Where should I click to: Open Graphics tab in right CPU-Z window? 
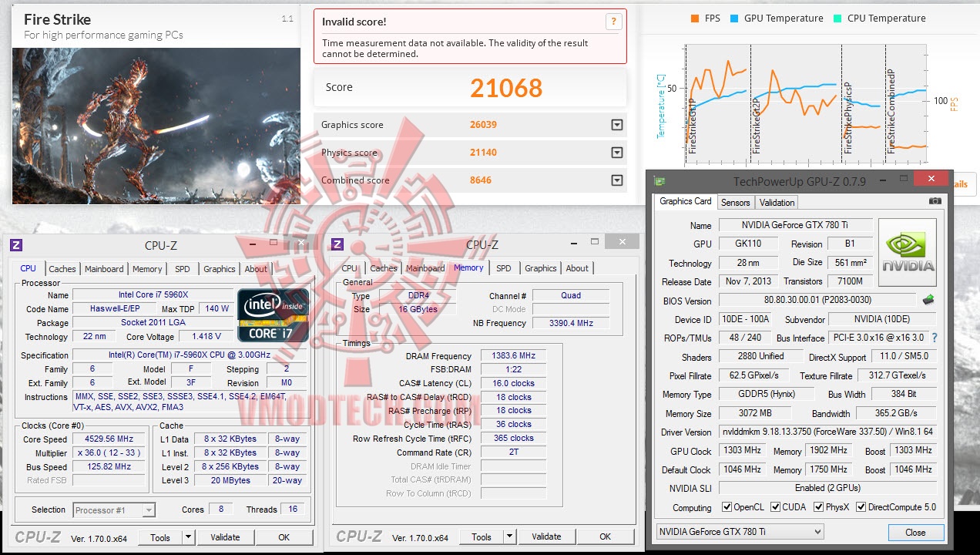pyautogui.click(x=541, y=268)
